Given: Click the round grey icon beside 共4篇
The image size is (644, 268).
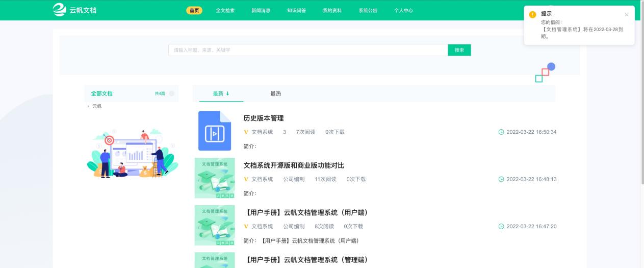Looking at the screenshot, I should pyautogui.click(x=172, y=93).
